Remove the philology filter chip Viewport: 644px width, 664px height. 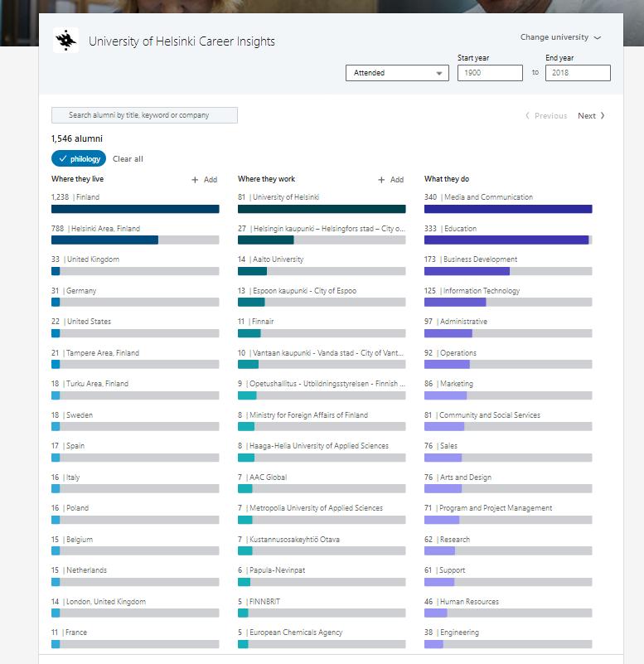point(79,159)
